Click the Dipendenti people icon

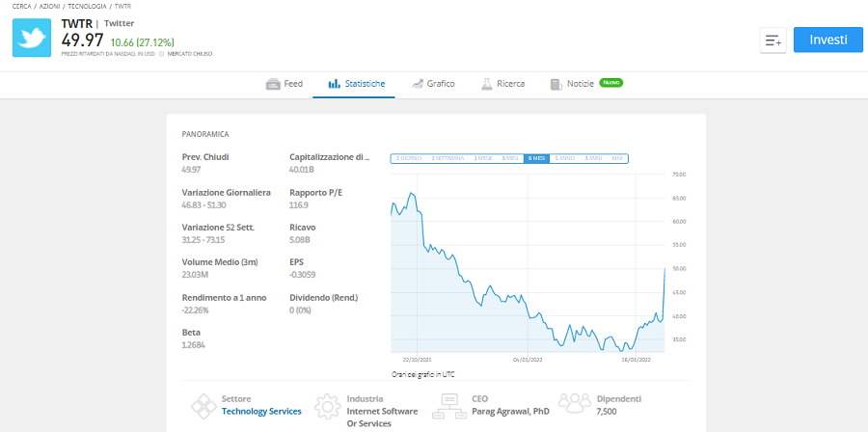575,403
